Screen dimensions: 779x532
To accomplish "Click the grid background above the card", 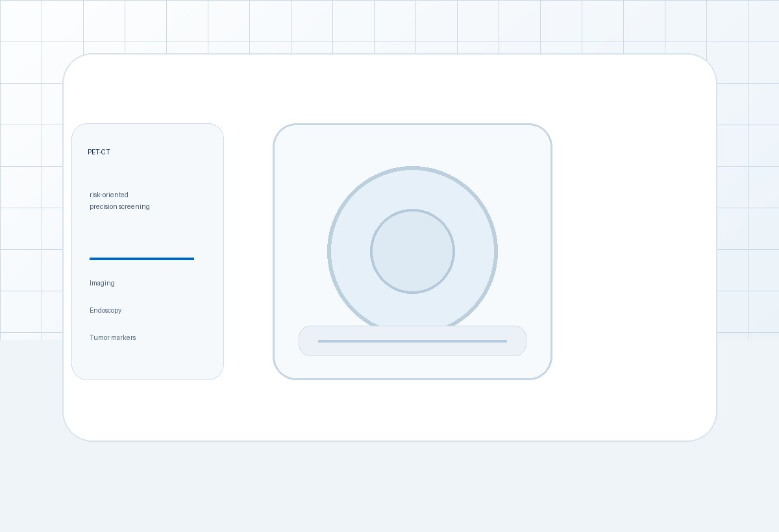I will (x=389, y=26).
